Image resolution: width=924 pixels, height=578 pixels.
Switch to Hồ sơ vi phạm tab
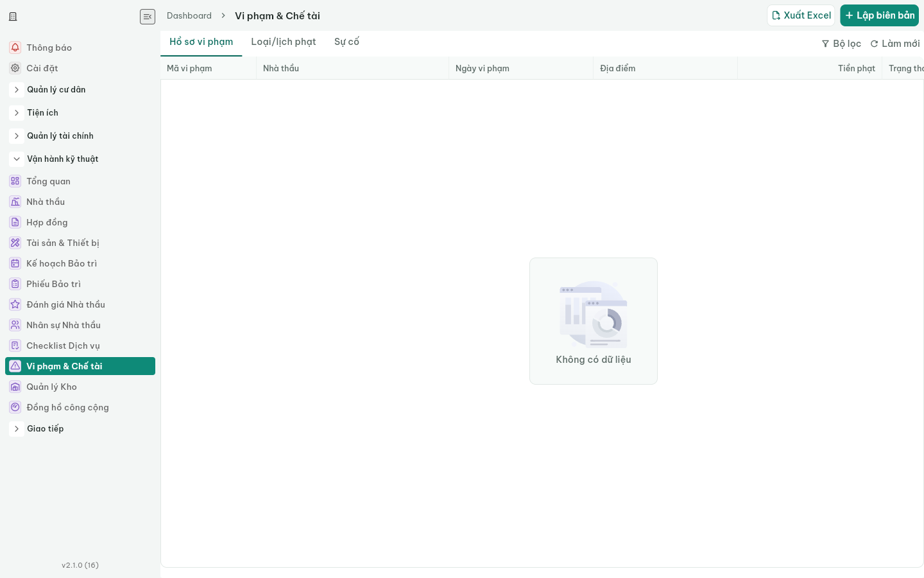click(201, 42)
